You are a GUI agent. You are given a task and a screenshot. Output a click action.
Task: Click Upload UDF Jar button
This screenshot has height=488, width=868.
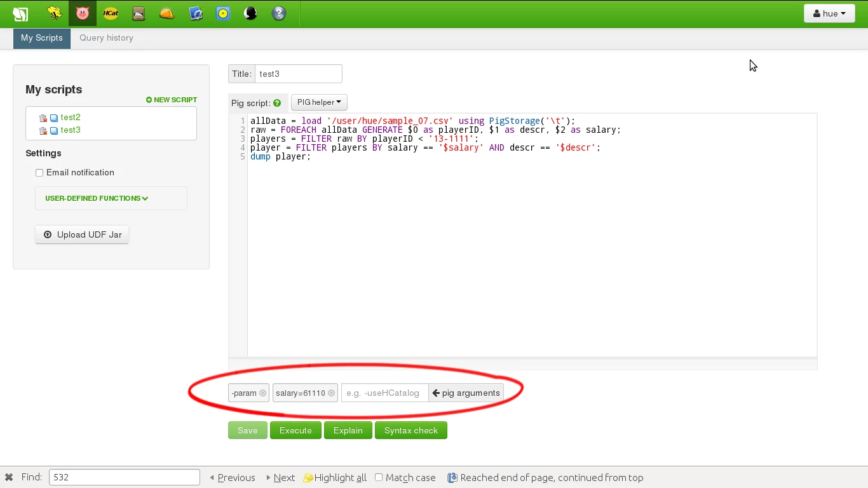pyautogui.click(x=82, y=234)
